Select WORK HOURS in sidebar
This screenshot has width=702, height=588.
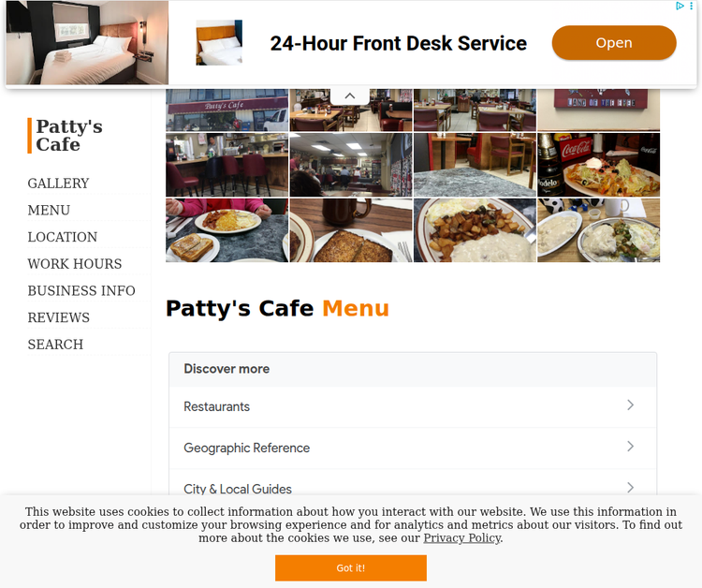[75, 264]
